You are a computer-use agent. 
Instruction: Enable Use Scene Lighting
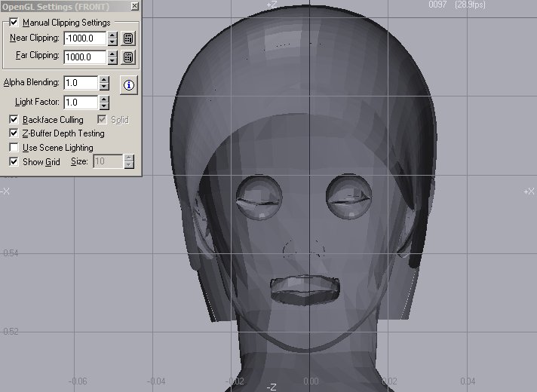click(14, 148)
